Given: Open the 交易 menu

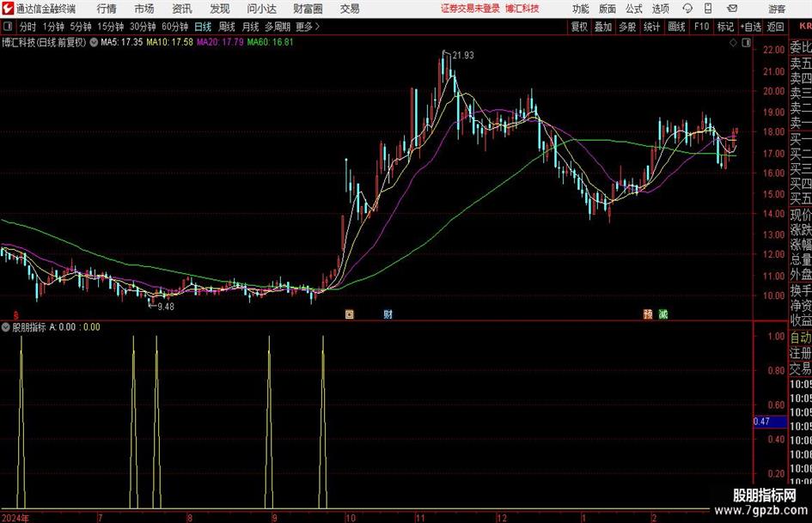Looking at the screenshot, I should [x=350, y=9].
